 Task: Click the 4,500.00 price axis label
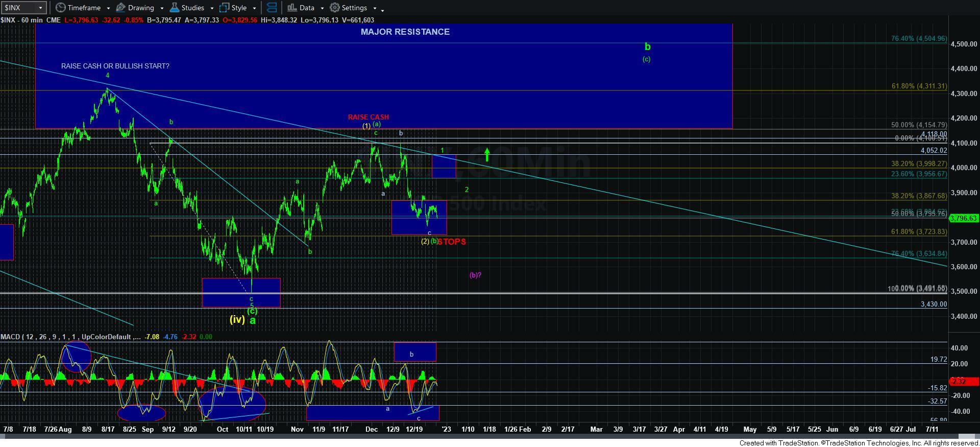click(964, 44)
